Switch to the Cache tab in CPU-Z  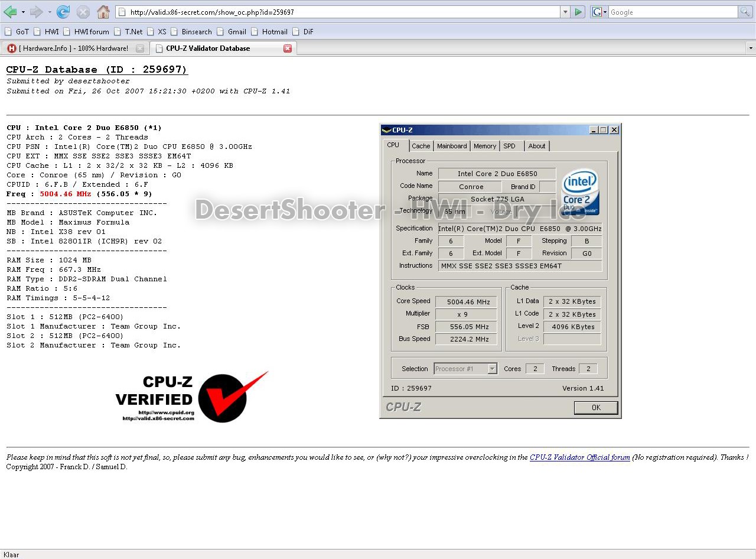[421, 146]
